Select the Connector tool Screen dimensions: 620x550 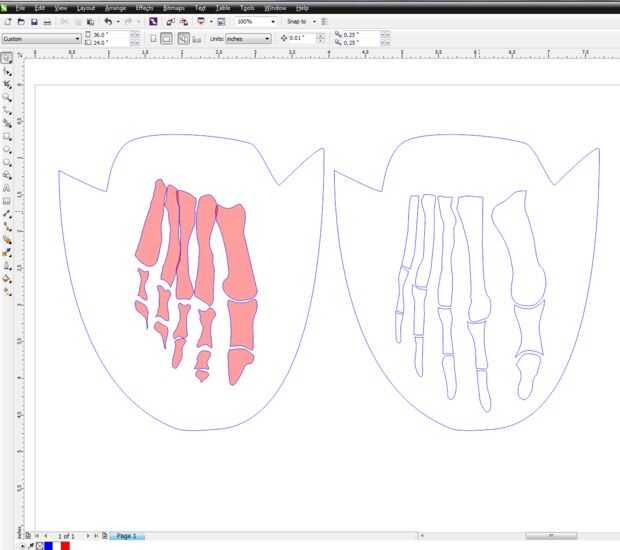point(7,227)
